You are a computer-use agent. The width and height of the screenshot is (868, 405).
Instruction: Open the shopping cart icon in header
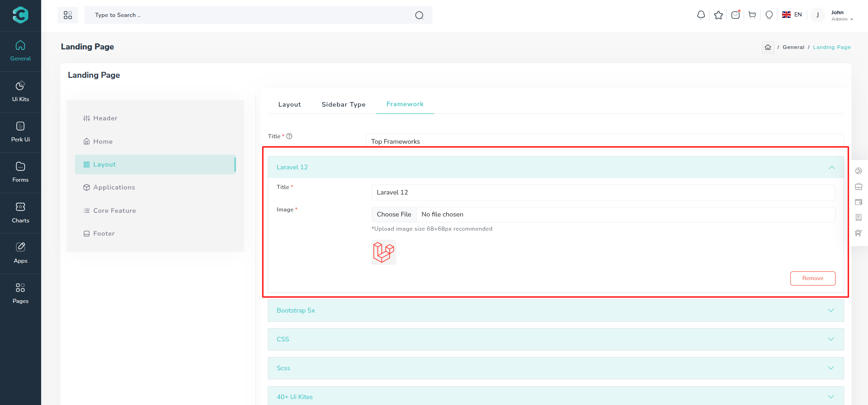752,15
